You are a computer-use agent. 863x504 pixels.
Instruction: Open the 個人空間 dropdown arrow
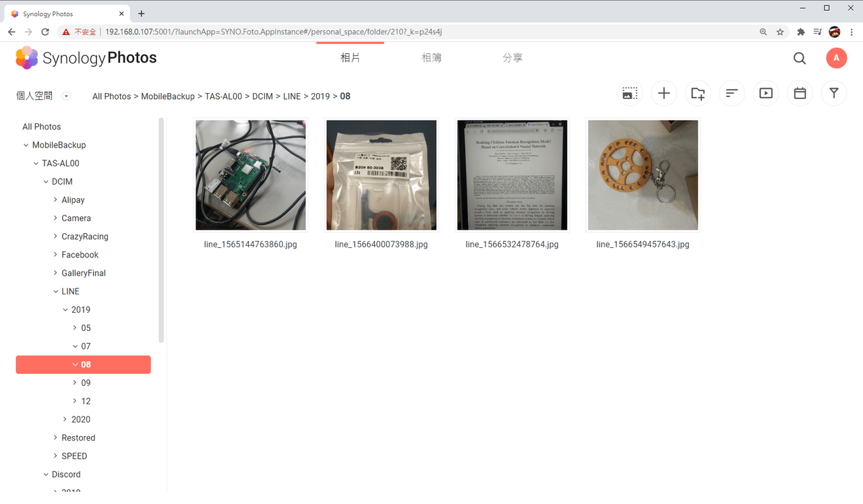pyautogui.click(x=66, y=96)
